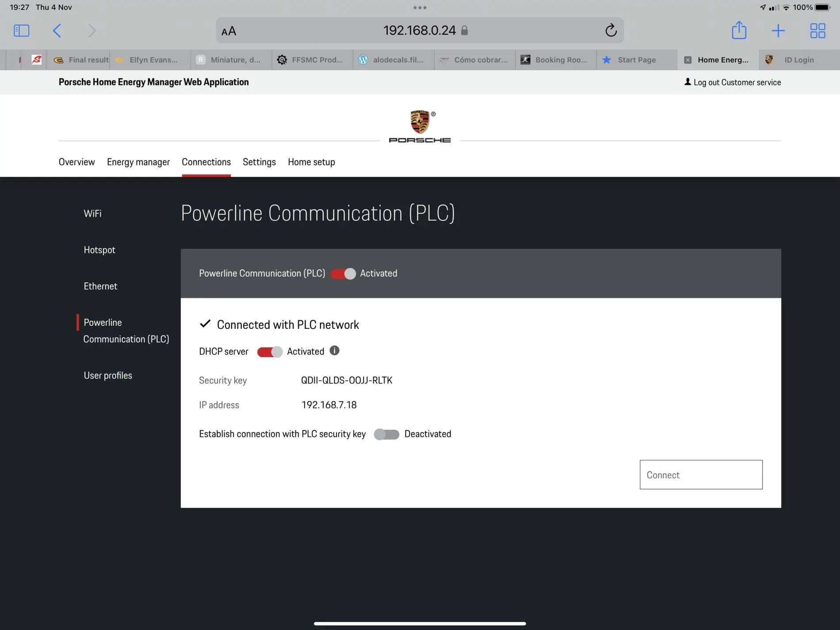Click the IP address 192.168.7.18
Viewport: 840px width, 630px height.
click(x=329, y=405)
